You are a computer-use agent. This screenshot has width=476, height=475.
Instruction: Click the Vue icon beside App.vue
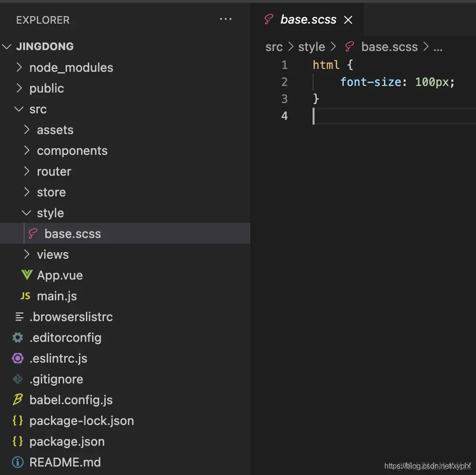[27, 275]
